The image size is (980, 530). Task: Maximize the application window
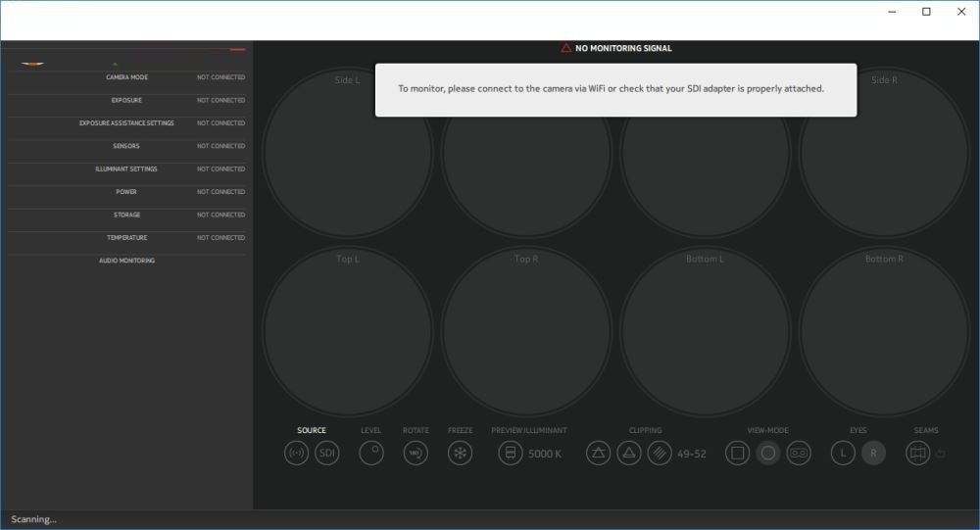[926, 12]
